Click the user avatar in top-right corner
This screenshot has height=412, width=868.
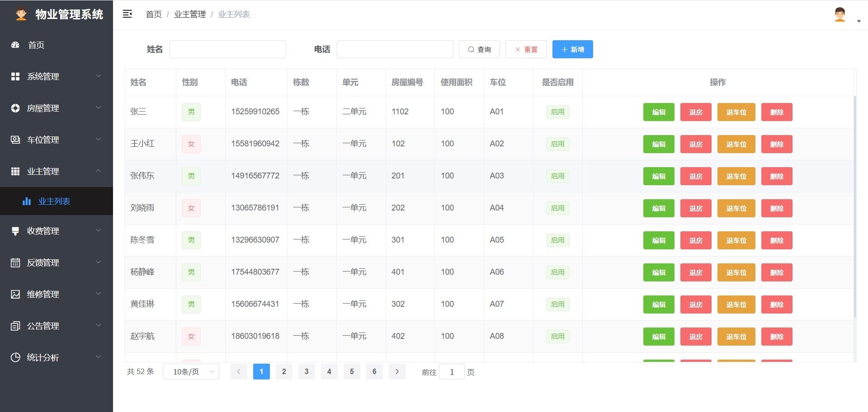840,14
